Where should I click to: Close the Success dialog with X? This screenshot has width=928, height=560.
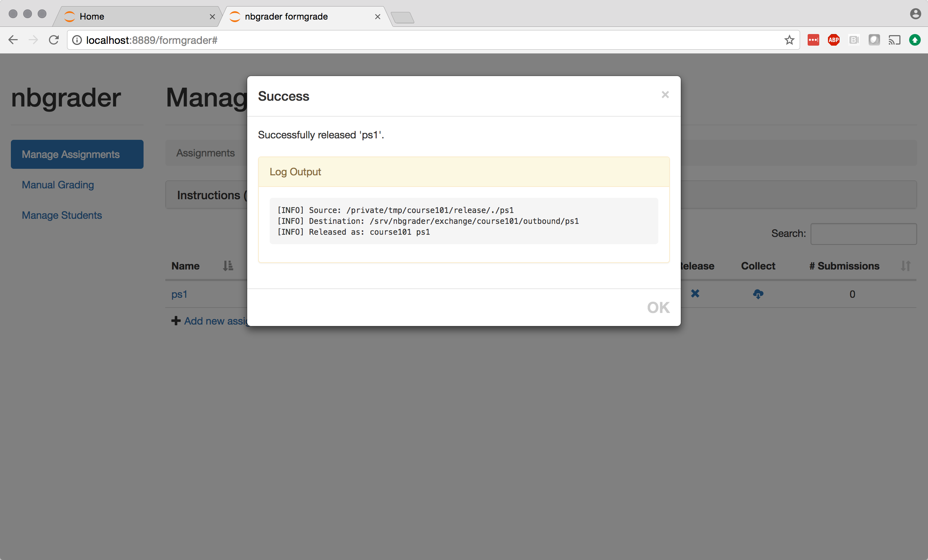[x=665, y=95]
